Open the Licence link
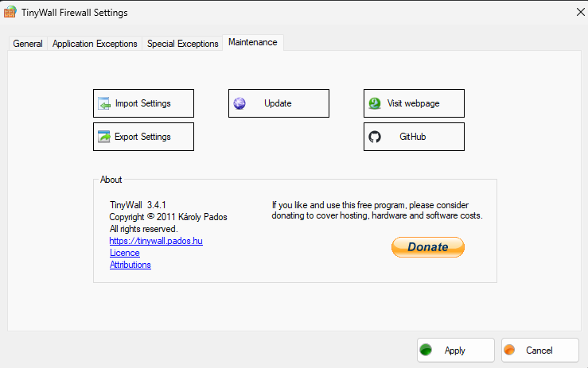Screen dimensions: 588x368 [124, 253]
